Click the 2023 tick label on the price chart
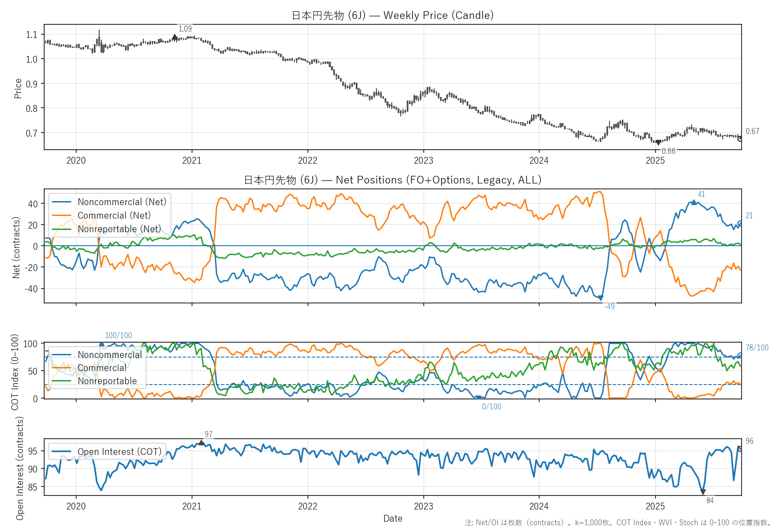 click(x=423, y=161)
